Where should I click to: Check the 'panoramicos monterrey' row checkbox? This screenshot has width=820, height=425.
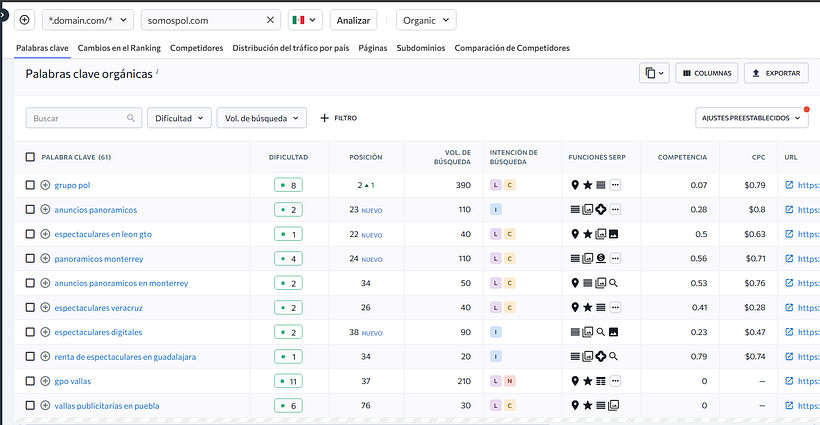coord(30,259)
